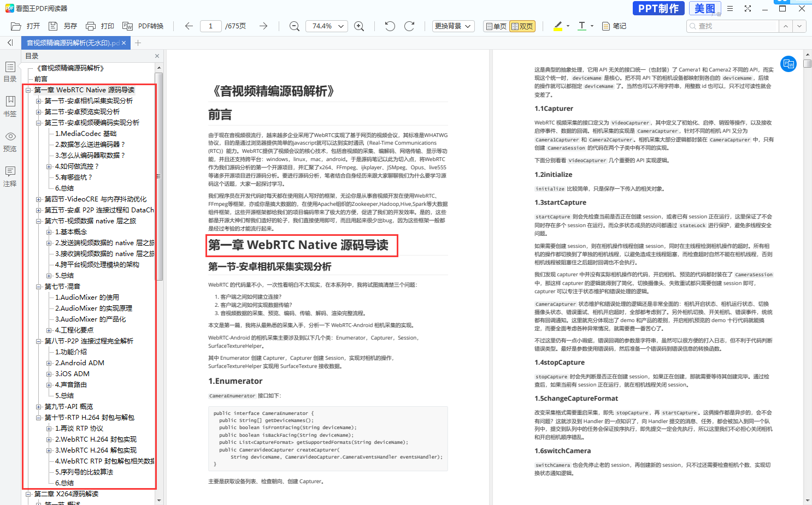The height and width of the screenshot is (505, 812).
Task: Expand 第二节-安卓预览实现分析 tree node
Action: coord(39,112)
